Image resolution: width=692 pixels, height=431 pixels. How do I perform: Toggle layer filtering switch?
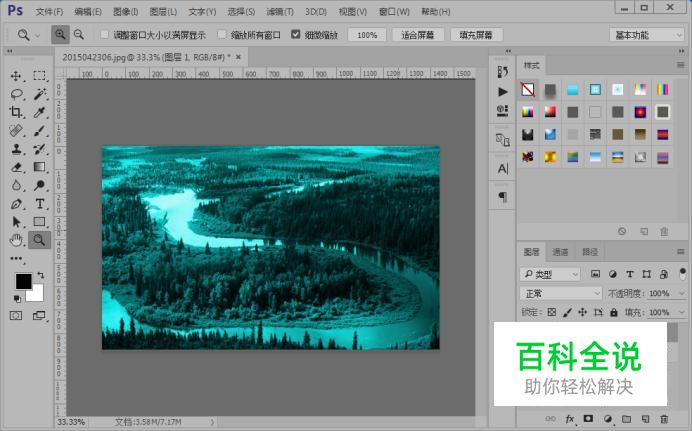683,274
